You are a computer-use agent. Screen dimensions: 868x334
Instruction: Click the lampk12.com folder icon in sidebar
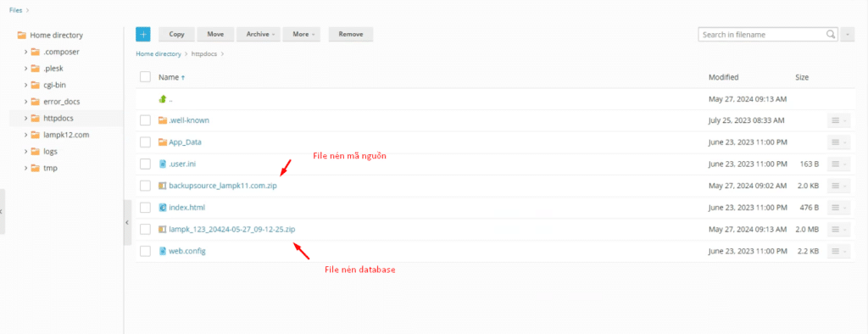(x=36, y=135)
